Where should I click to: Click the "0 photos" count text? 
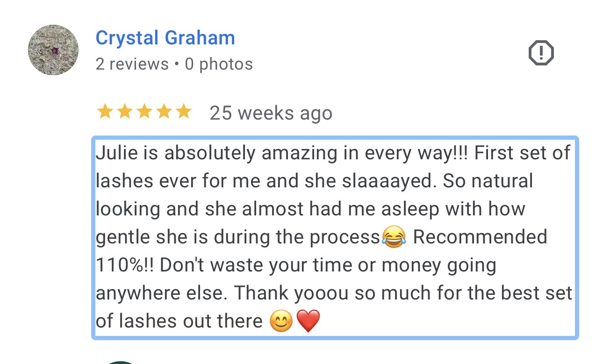[x=219, y=64]
